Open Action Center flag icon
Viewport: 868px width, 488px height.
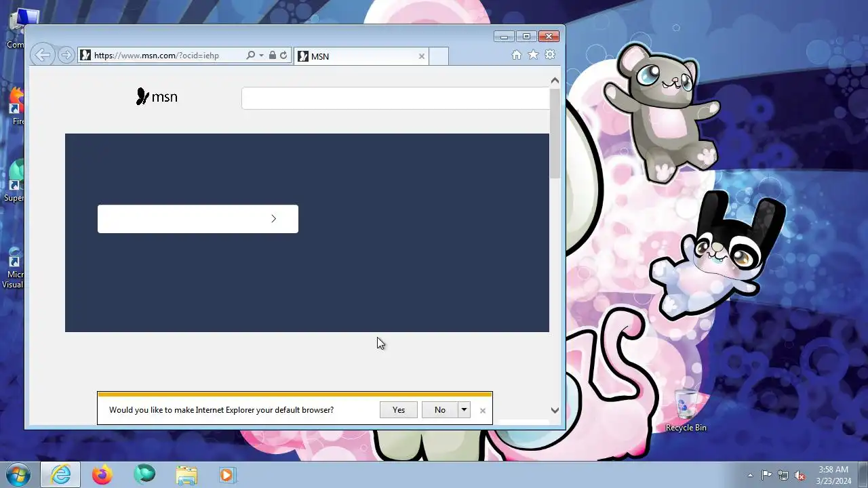coord(767,475)
